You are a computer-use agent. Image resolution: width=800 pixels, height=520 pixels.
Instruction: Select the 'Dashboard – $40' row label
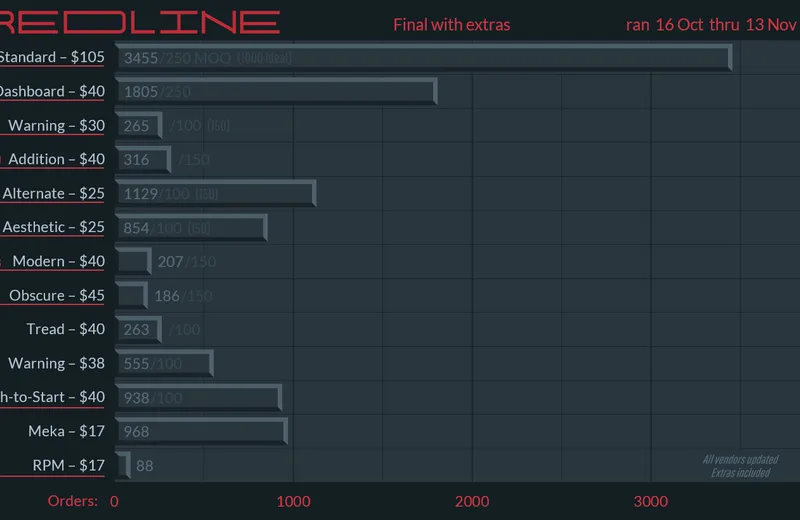click(52, 91)
